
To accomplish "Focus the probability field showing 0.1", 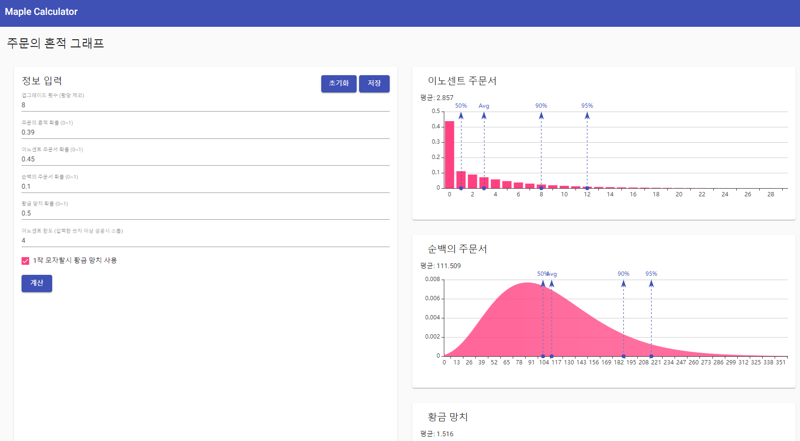I will coord(205,186).
